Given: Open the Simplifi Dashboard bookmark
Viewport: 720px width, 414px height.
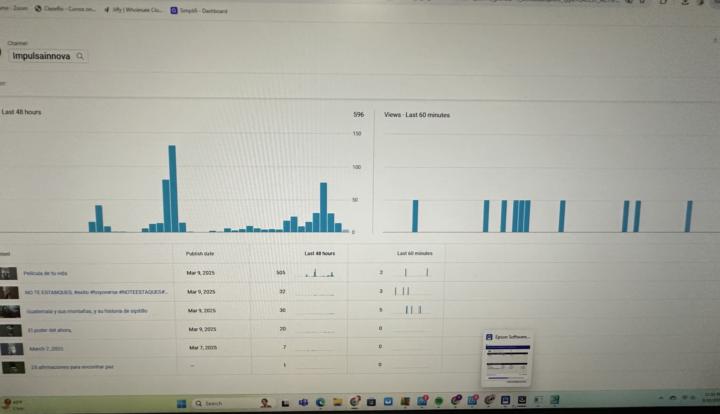Looking at the screenshot, I should click(199, 11).
